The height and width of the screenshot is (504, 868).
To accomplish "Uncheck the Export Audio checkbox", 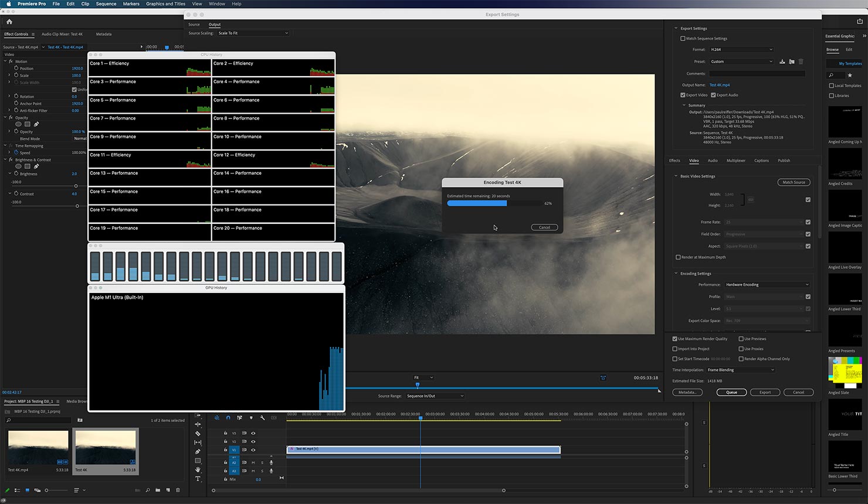I will tap(713, 95).
